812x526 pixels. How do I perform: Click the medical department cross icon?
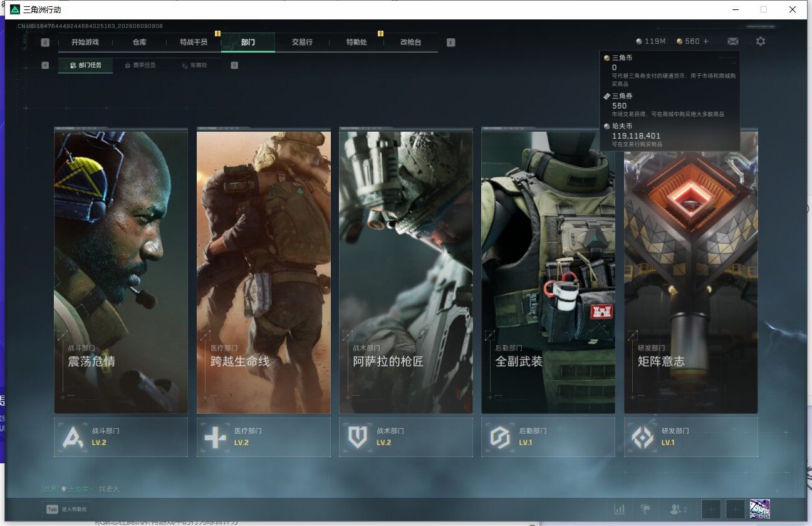point(216,437)
